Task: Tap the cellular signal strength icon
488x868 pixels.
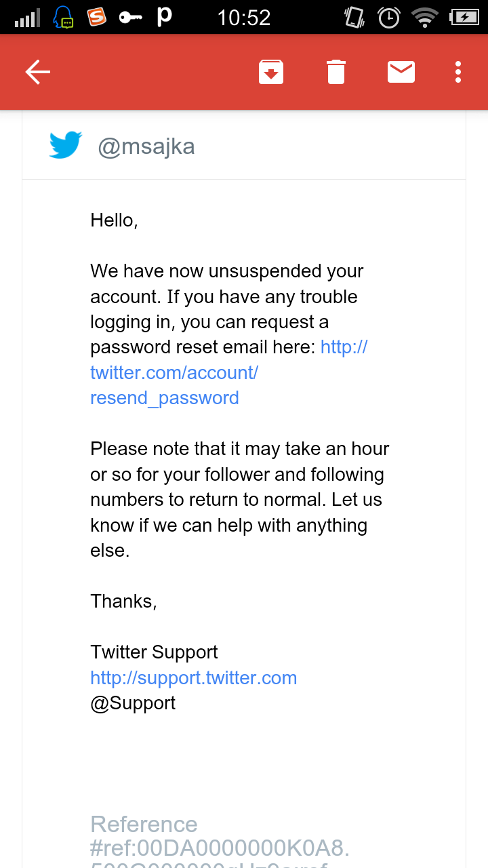Action: [x=28, y=18]
